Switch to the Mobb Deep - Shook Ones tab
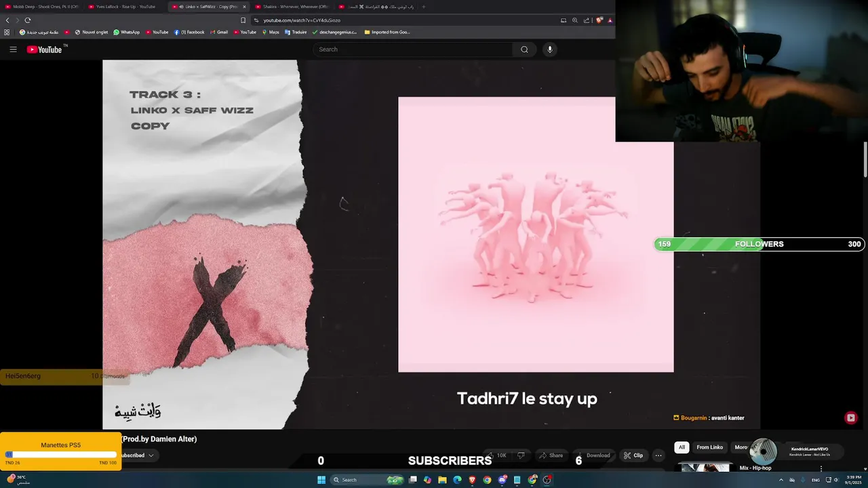This screenshot has width=868, height=488. tap(42, 7)
